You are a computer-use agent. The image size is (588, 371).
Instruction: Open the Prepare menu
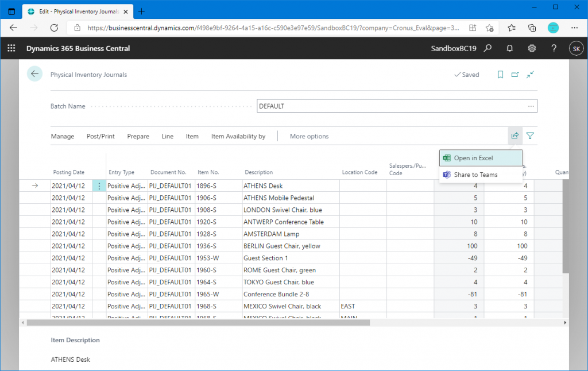coord(138,136)
